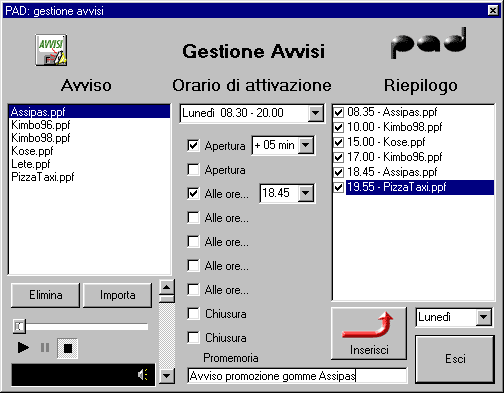The image size is (504, 393).
Task: Enable the first Chiusura checkbox
Action: (193, 314)
